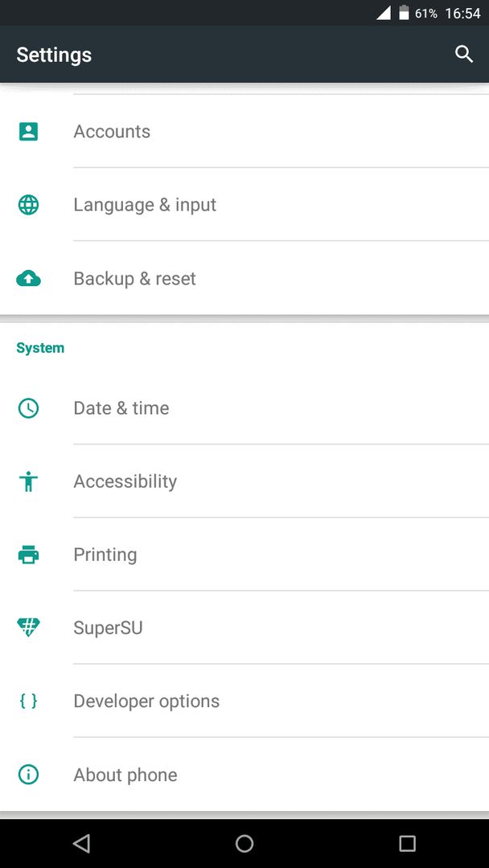The image size is (489, 868).
Task: Tap the Accessibility figure icon
Action: point(29,481)
